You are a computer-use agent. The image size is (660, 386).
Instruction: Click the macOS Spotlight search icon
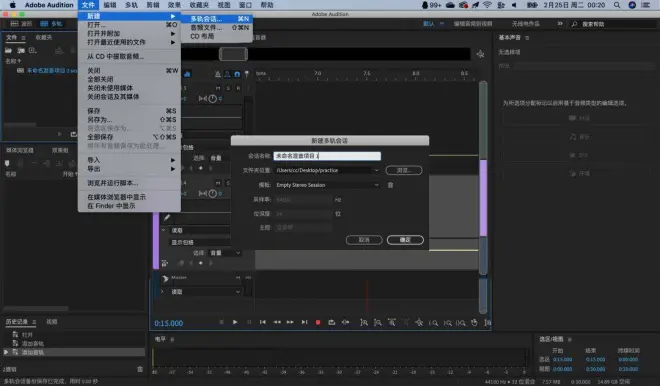point(617,5)
